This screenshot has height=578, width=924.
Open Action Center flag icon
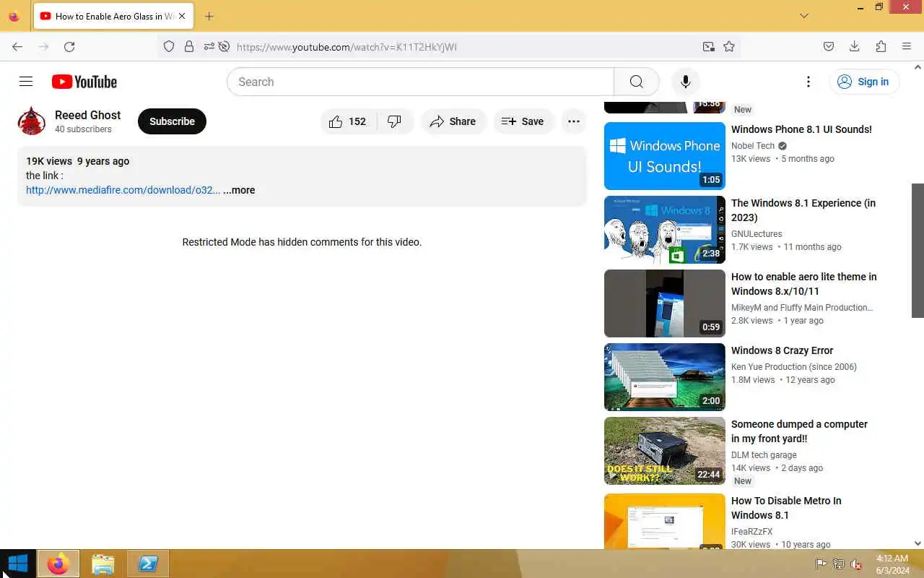(821, 564)
